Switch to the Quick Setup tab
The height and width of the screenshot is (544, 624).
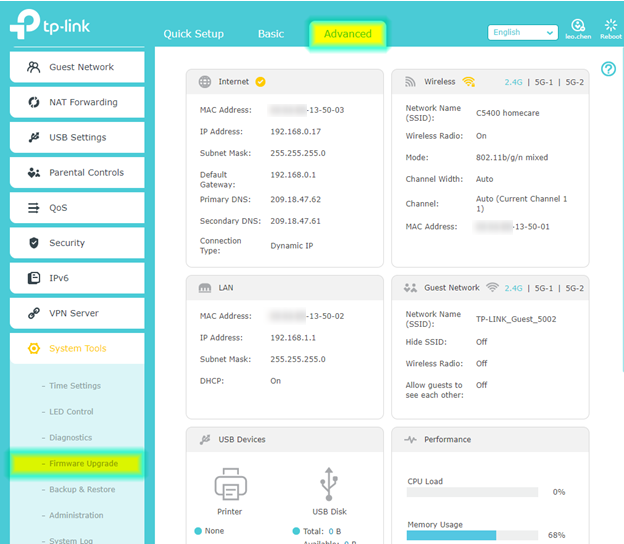pos(193,34)
